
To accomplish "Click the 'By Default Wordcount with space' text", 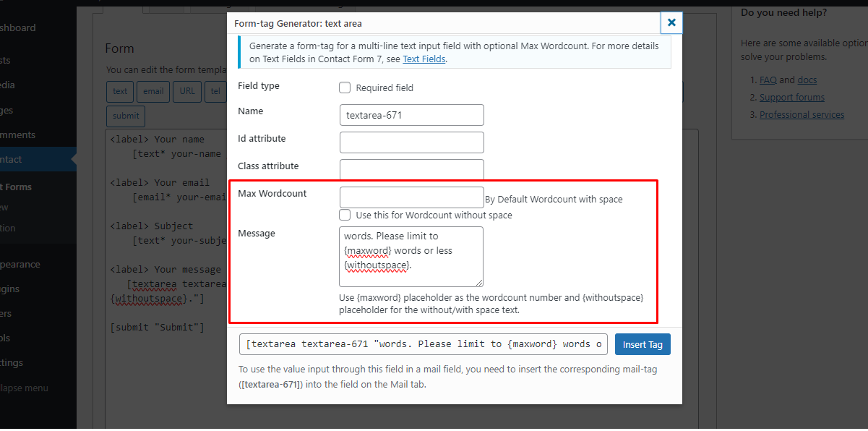I will coord(554,200).
